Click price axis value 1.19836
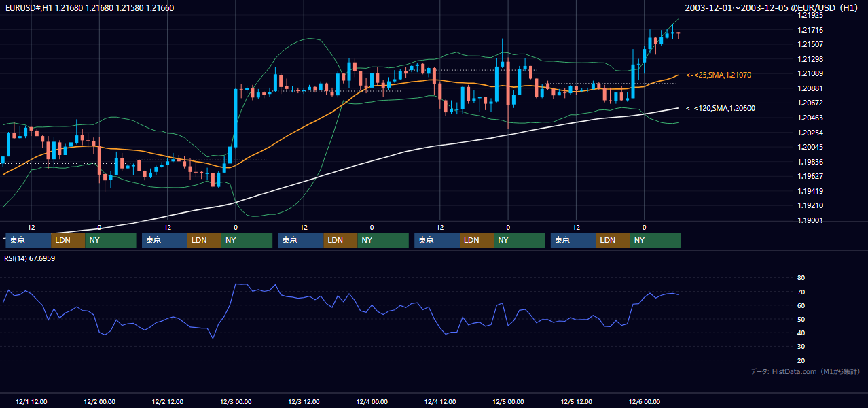 [x=810, y=162]
